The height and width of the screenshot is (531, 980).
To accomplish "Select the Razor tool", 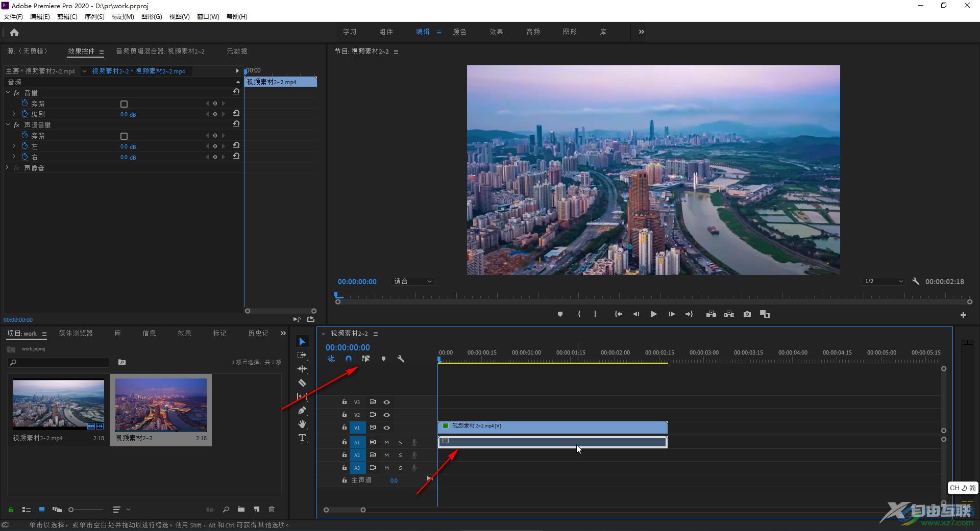I will click(x=302, y=383).
